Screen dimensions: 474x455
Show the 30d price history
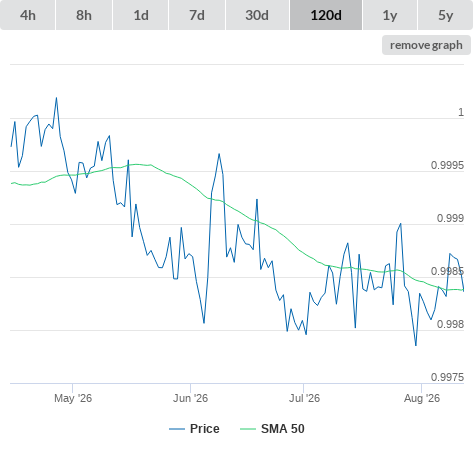257,15
